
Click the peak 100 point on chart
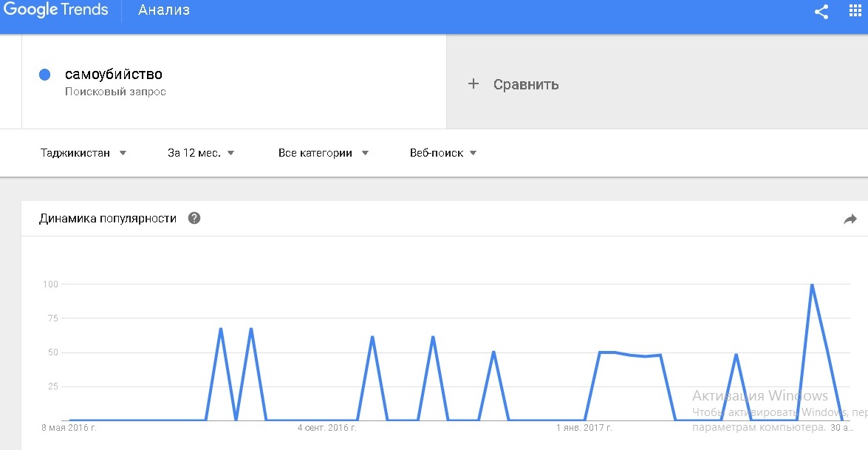point(812,284)
